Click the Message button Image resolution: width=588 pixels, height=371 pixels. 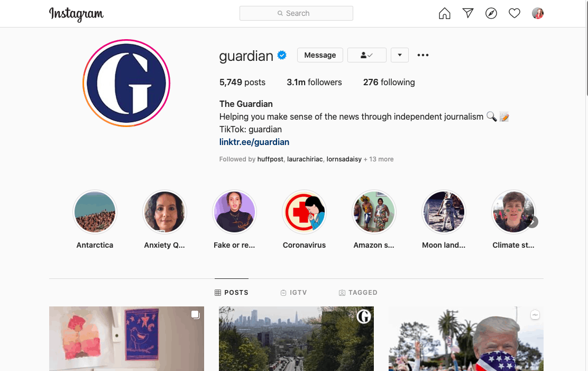coord(320,55)
